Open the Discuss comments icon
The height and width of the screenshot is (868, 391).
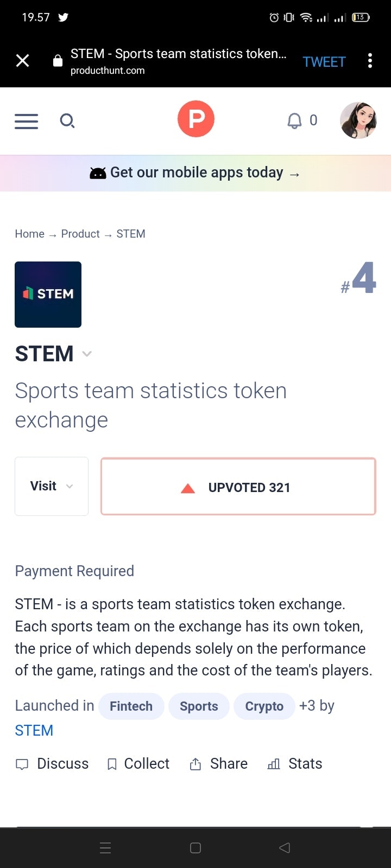22,764
